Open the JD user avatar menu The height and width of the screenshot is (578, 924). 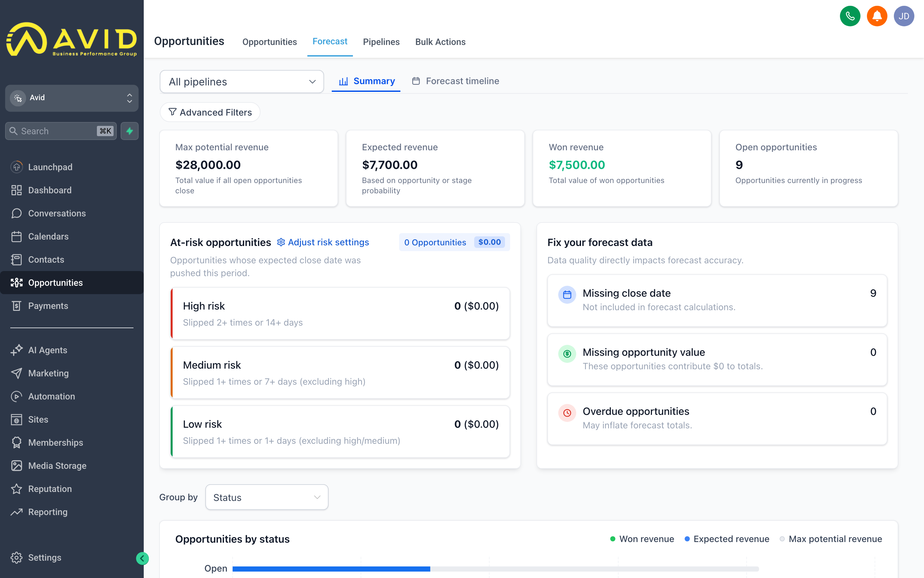click(903, 16)
